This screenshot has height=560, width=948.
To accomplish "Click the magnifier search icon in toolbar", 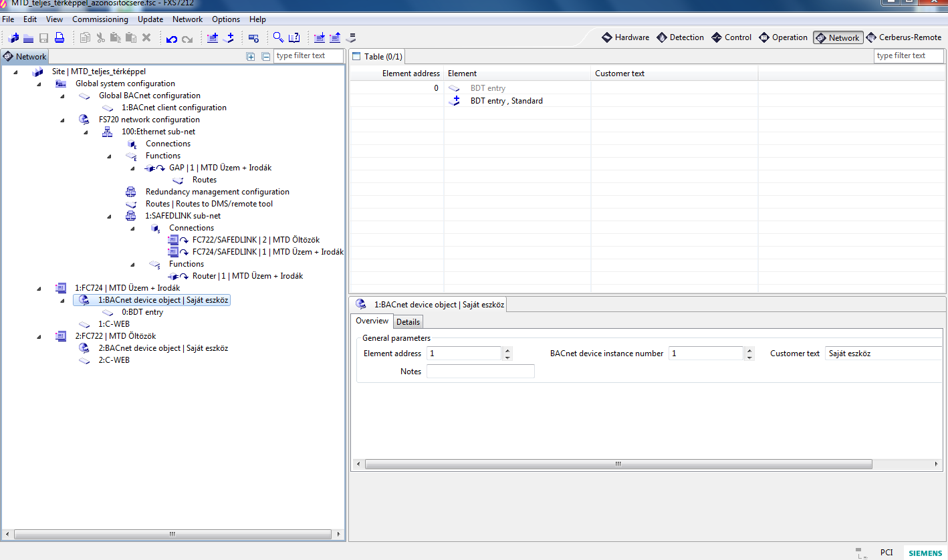I will coord(278,38).
